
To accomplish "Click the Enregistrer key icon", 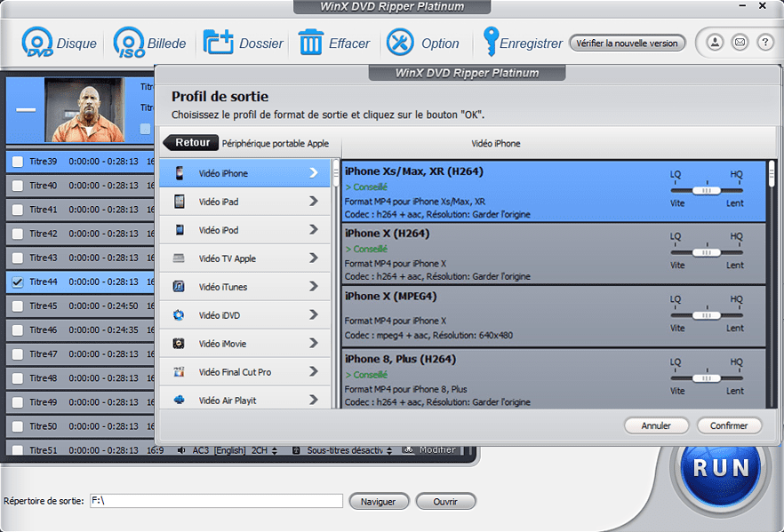I will [490, 42].
